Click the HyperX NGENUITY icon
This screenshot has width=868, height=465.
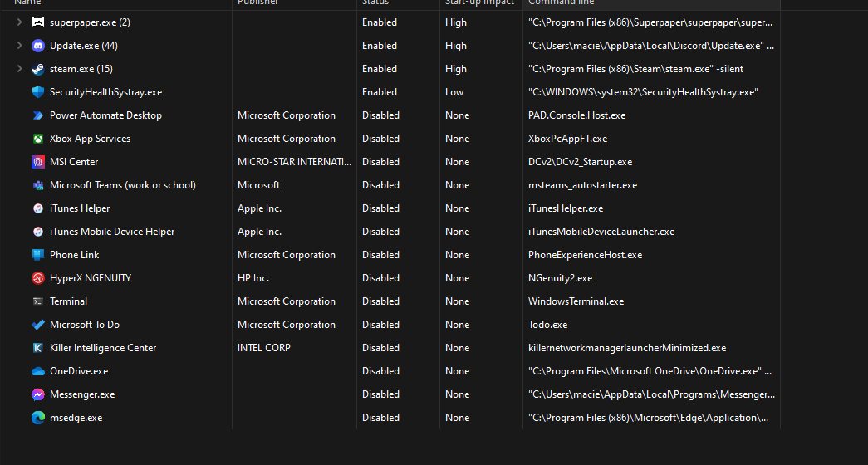point(38,278)
